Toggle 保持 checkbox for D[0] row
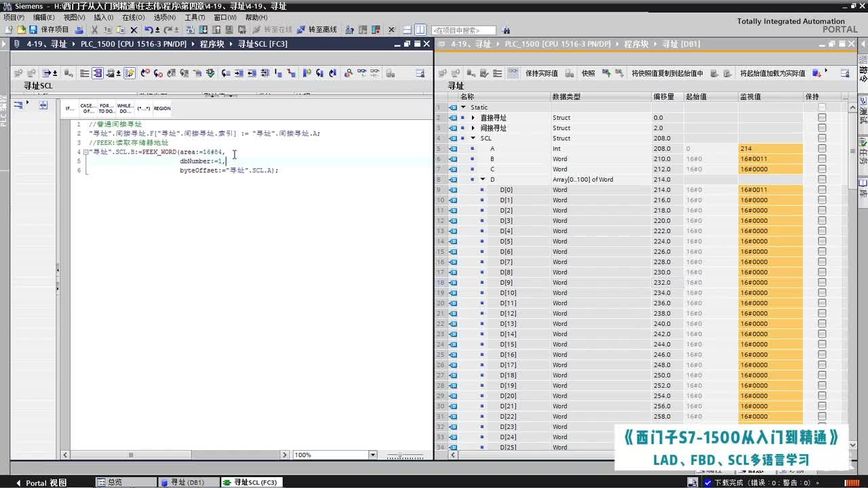868x488 pixels. pyautogui.click(x=822, y=190)
